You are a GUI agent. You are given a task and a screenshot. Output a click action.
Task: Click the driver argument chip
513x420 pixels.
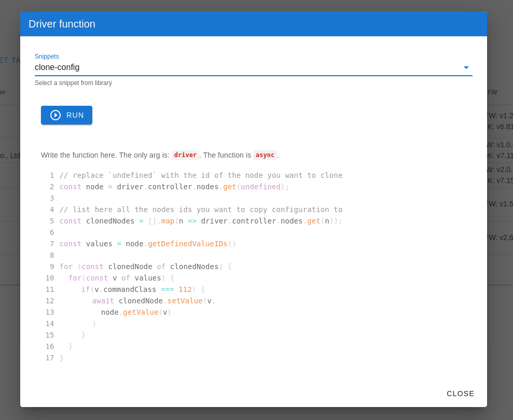(185, 155)
